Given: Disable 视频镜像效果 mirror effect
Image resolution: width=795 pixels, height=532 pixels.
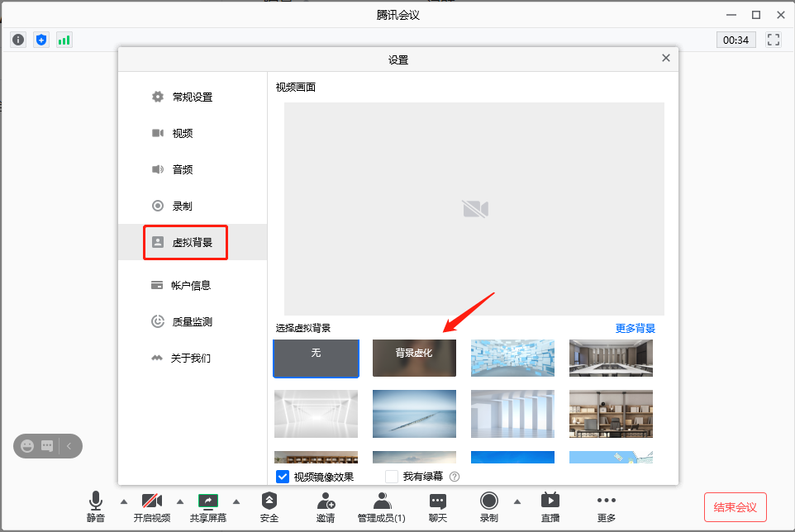Looking at the screenshot, I should coord(283,476).
